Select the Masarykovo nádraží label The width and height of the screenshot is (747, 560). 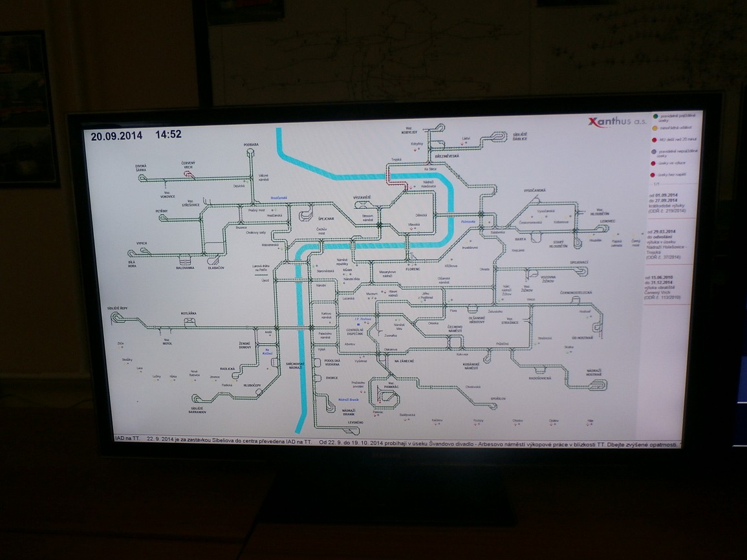tap(387, 274)
